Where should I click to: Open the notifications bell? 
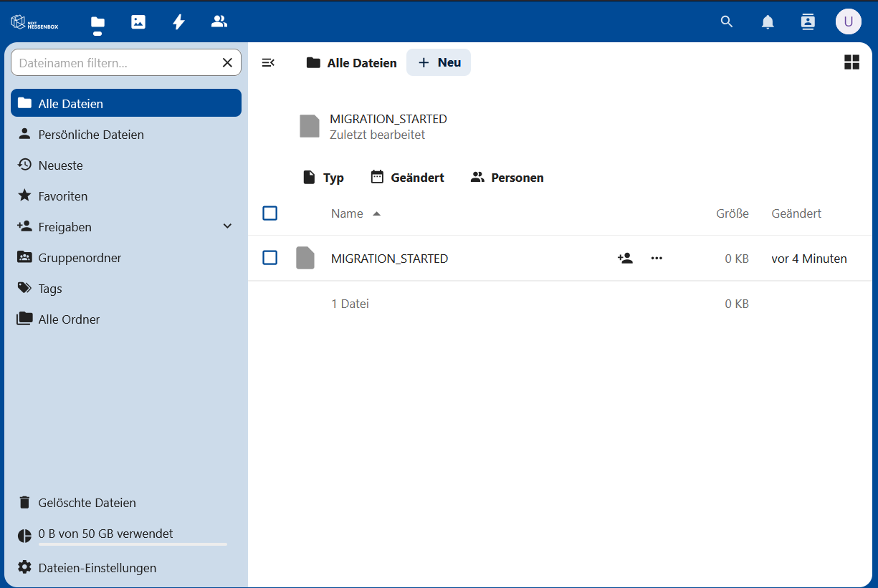(x=768, y=21)
